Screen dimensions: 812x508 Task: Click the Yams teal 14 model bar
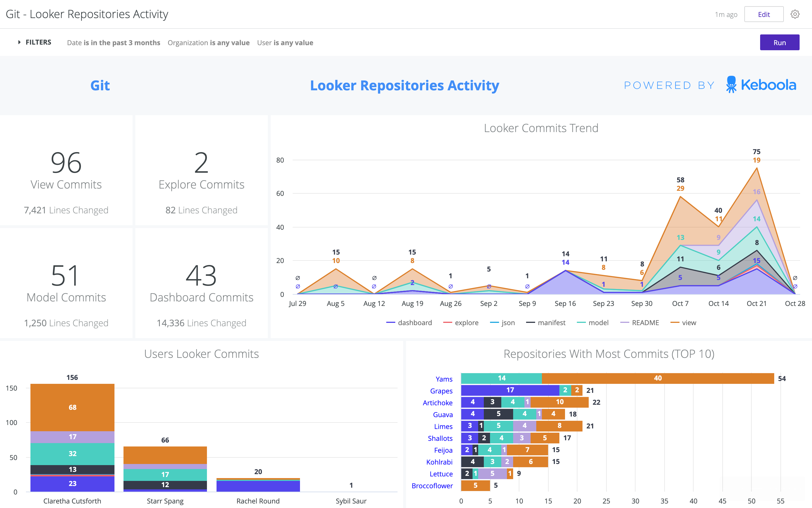[502, 378]
